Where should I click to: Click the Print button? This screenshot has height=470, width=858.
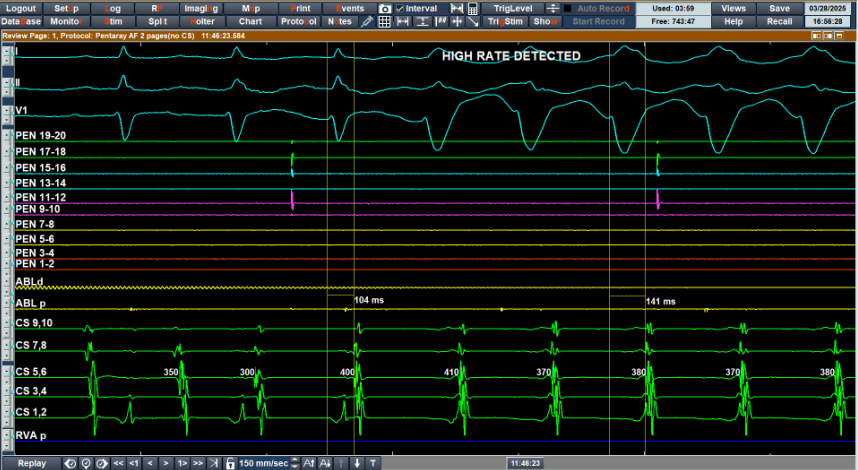(x=300, y=9)
